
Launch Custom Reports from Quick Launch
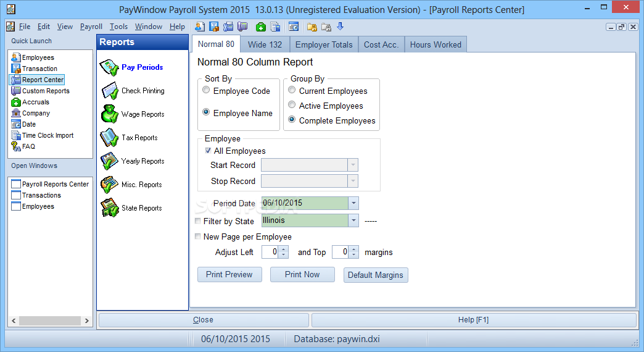pos(40,91)
